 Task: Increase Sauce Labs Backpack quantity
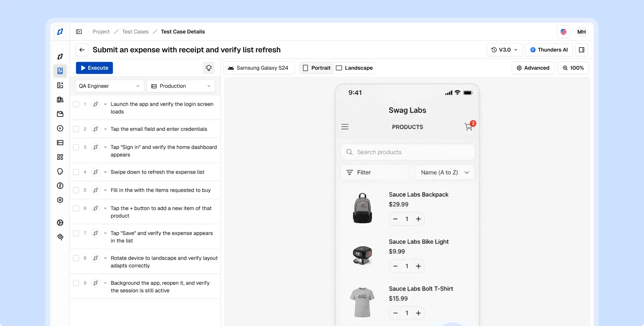click(418, 219)
